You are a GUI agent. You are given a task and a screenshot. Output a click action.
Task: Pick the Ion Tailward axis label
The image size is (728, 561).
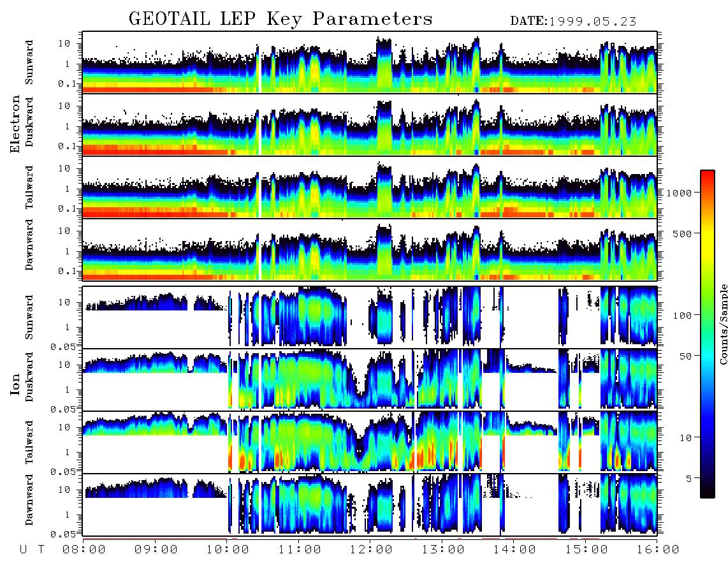(29, 442)
